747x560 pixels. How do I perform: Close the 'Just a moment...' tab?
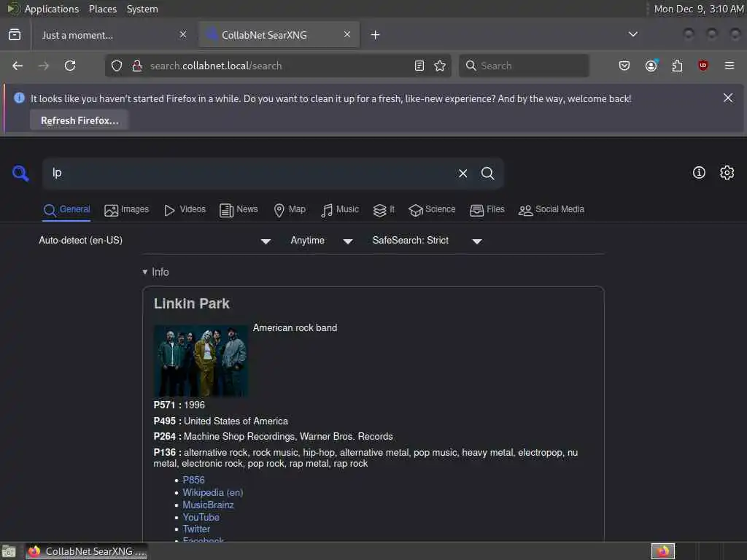(183, 34)
